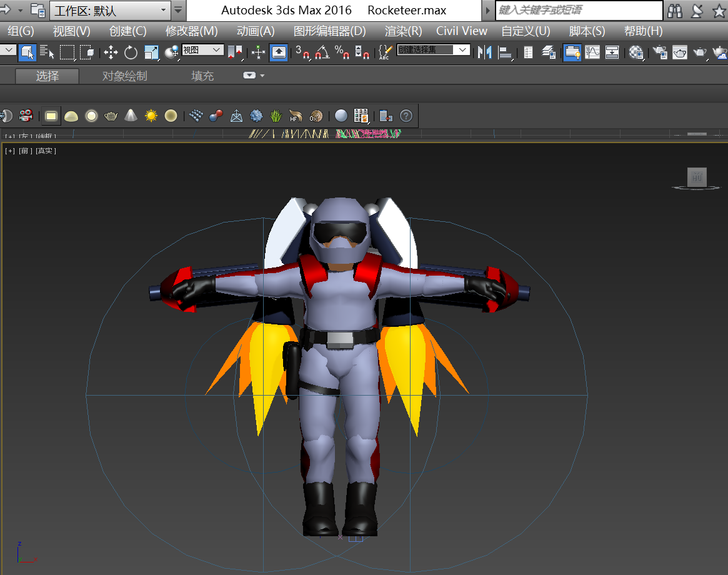Switch to the 选择 ribbon tab
The height and width of the screenshot is (575, 728).
pyautogui.click(x=47, y=76)
